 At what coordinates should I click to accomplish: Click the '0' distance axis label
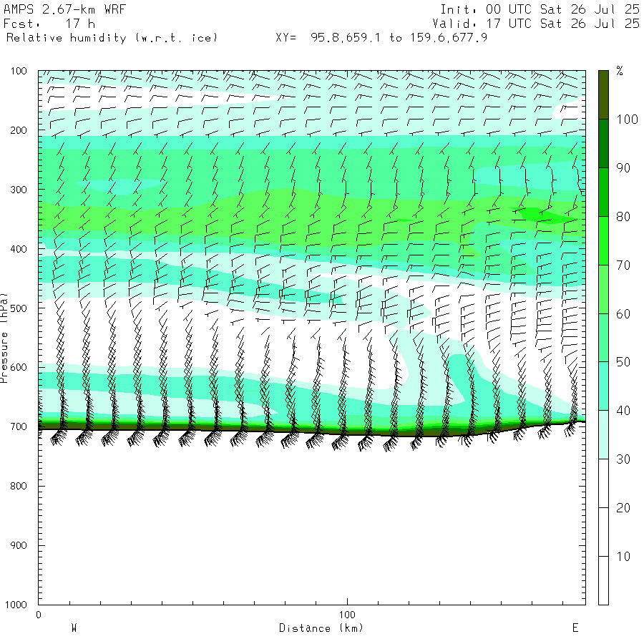[39, 615]
